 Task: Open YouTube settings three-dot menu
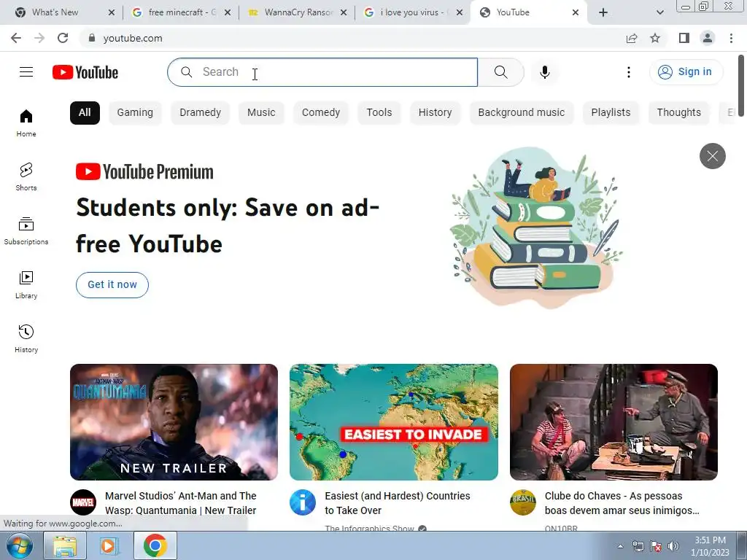tap(629, 72)
